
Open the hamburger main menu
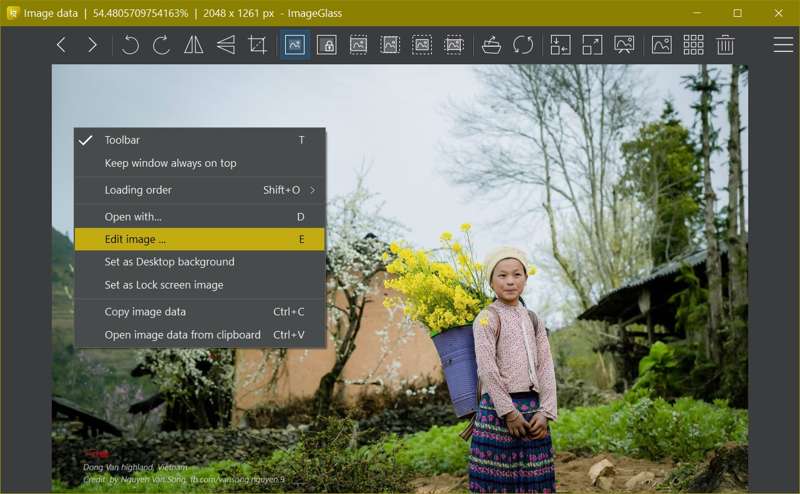(x=783, y=45)
